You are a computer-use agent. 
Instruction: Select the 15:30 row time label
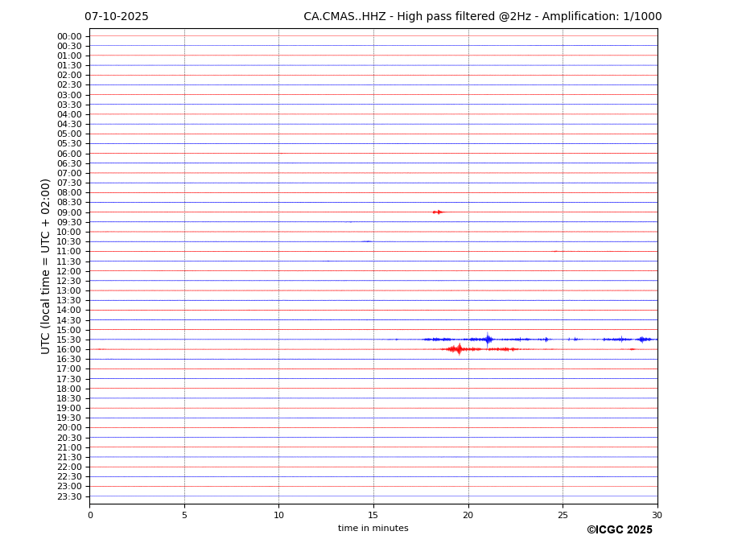[69, 340]
